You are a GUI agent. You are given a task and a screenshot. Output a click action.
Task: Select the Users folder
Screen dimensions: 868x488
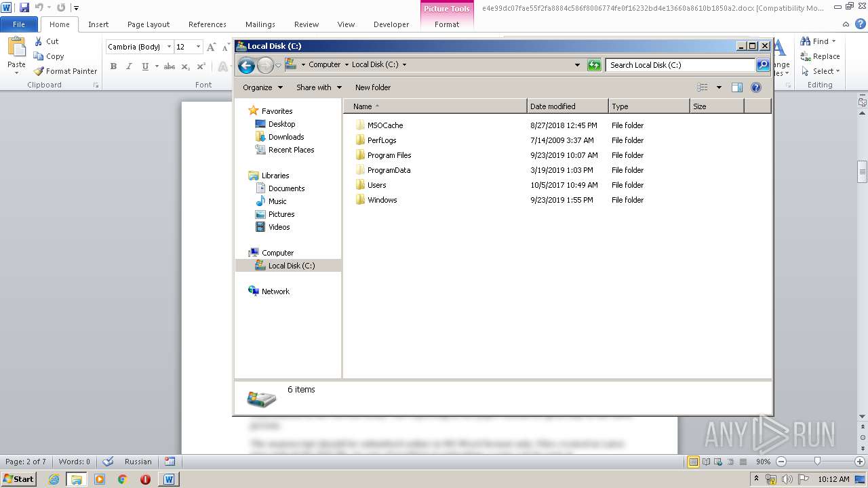(376, 185)
